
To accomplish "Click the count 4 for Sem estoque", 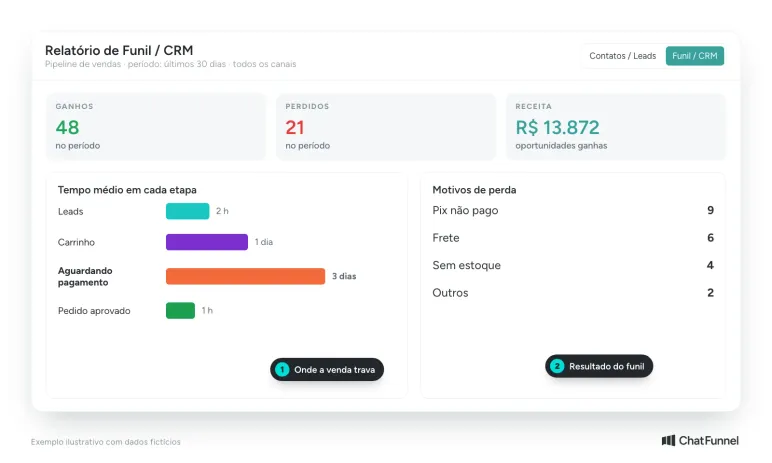I will point(710,265).
